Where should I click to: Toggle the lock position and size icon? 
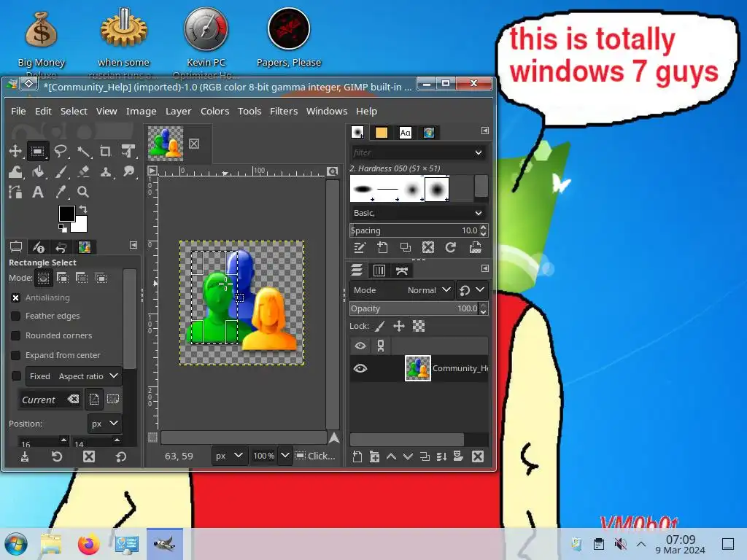pyautogui.click(x=399, y=326)
